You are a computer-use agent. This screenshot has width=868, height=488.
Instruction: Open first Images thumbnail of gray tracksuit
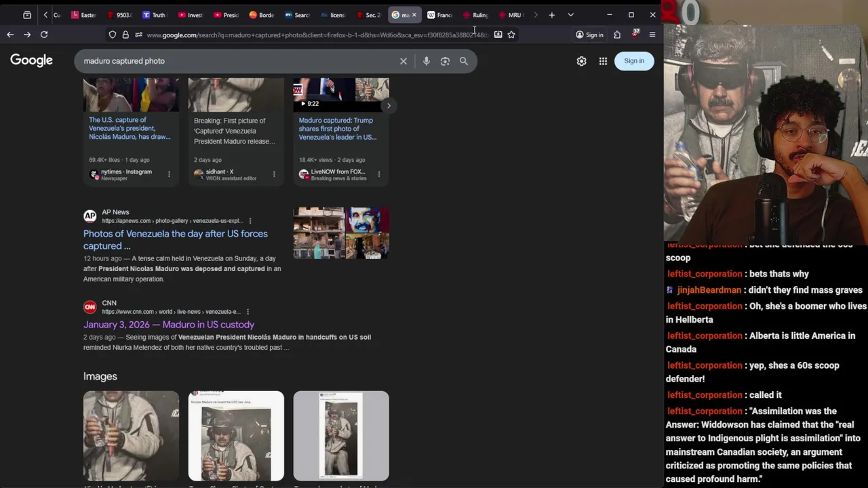(131, 436)
